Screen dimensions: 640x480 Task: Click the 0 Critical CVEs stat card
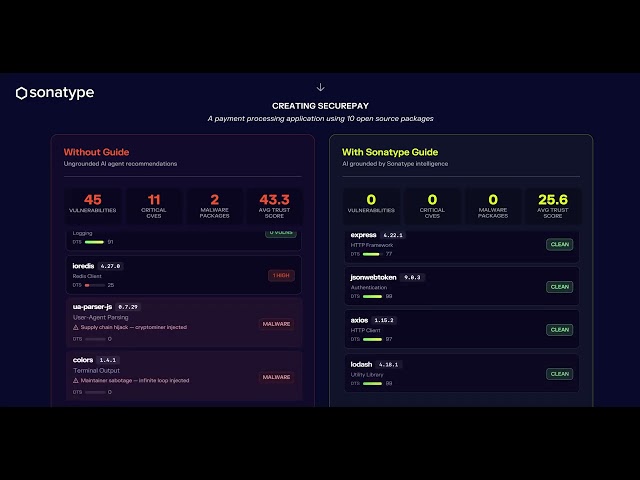point(432,206)
